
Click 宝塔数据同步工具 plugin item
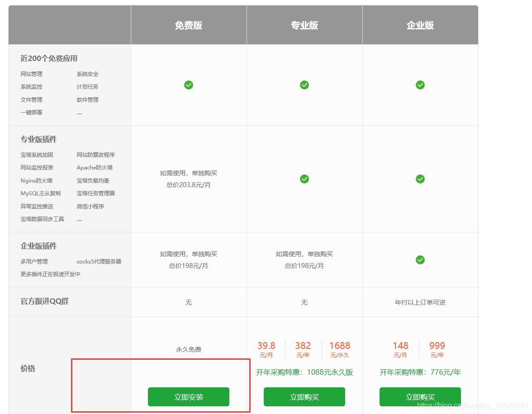click(x=42, y=219)
